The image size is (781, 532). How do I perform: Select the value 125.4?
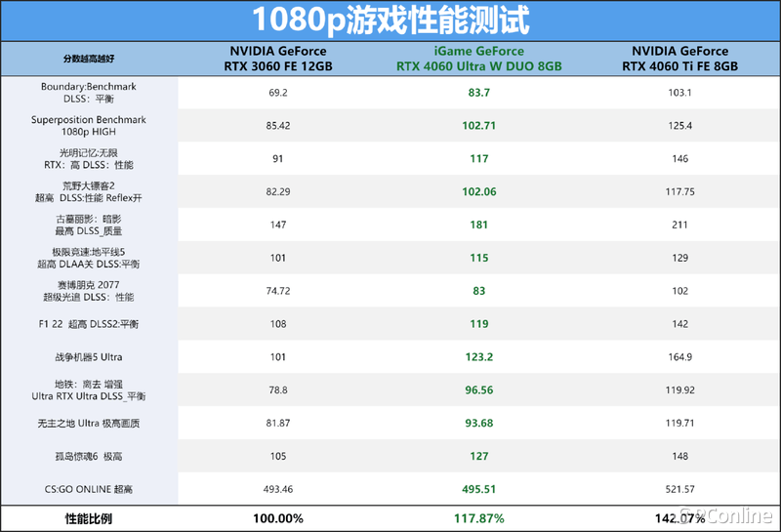point(679,126)
